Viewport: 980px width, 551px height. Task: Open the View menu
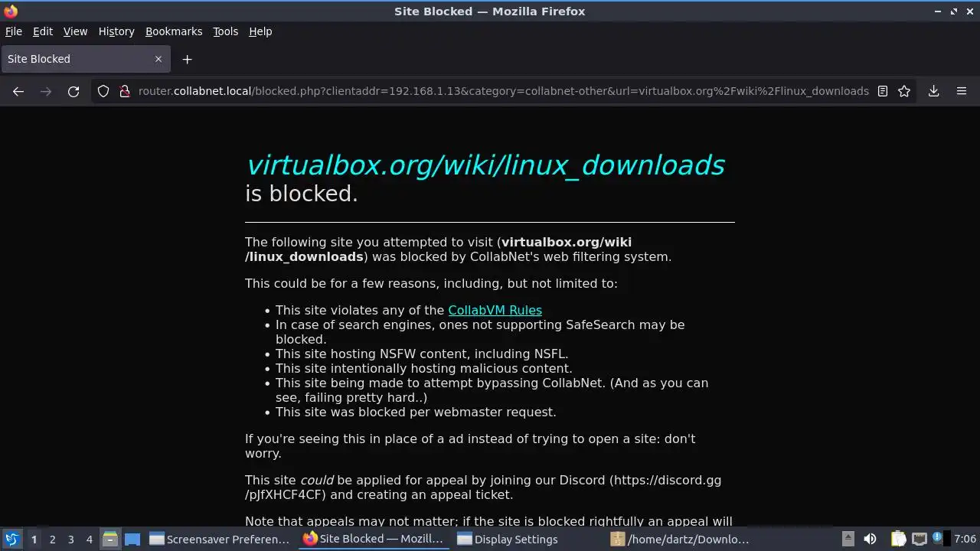click(75, 31)
